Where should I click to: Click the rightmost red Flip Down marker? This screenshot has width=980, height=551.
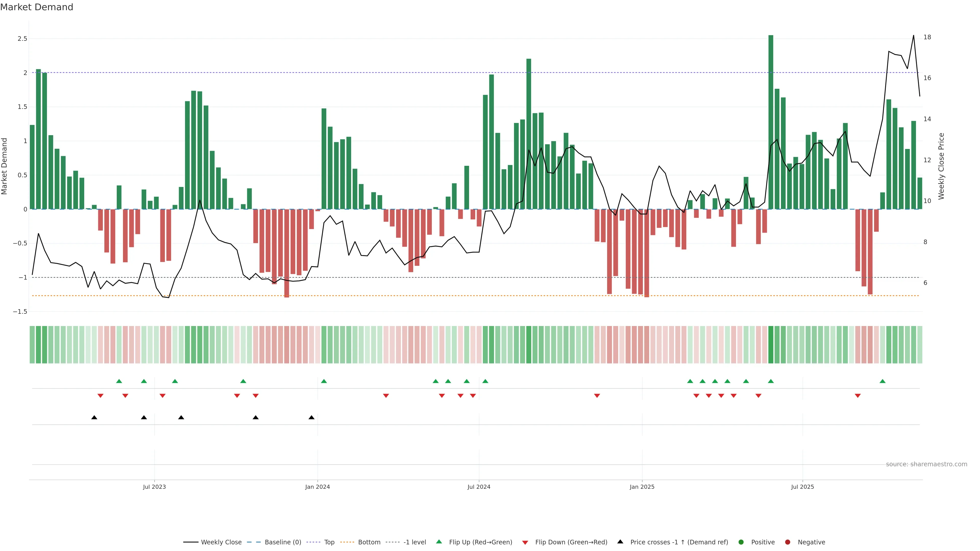pos(857,396)
